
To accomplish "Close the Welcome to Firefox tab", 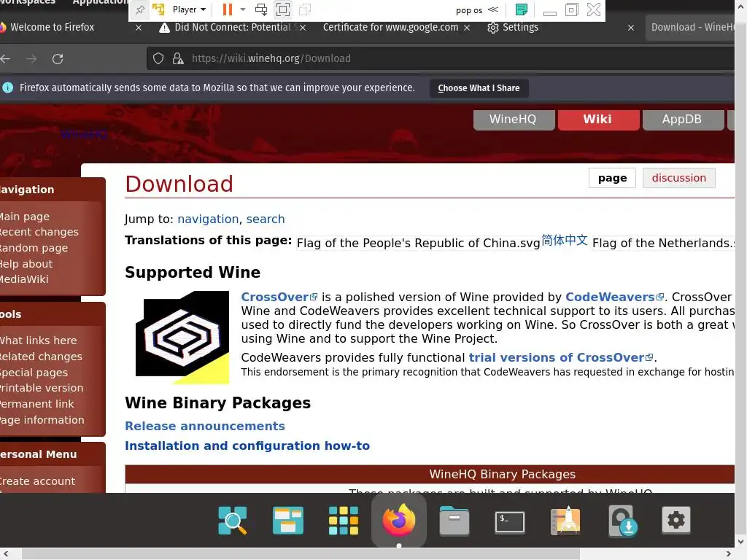I will [x=139, y=28].
